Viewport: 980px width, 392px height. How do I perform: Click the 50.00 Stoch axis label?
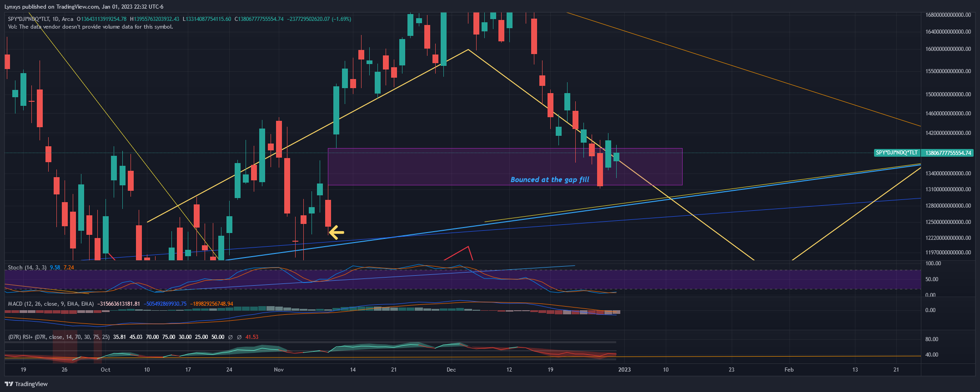point(932,279)
